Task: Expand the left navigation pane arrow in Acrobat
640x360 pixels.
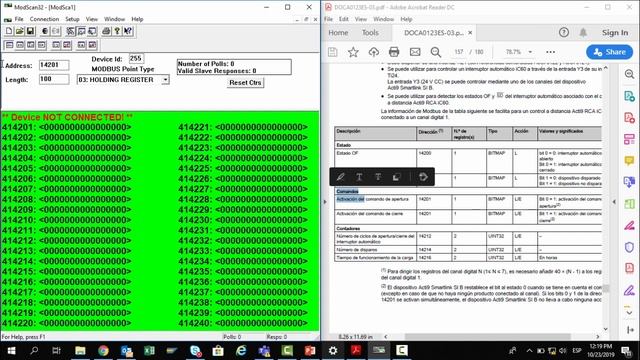Action: coord(325,202)
